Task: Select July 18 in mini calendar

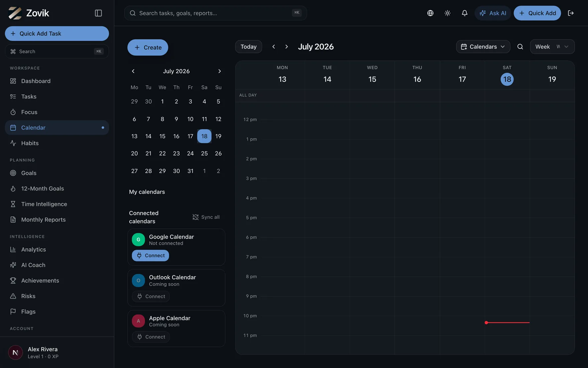Action: (x=204, y=136)
